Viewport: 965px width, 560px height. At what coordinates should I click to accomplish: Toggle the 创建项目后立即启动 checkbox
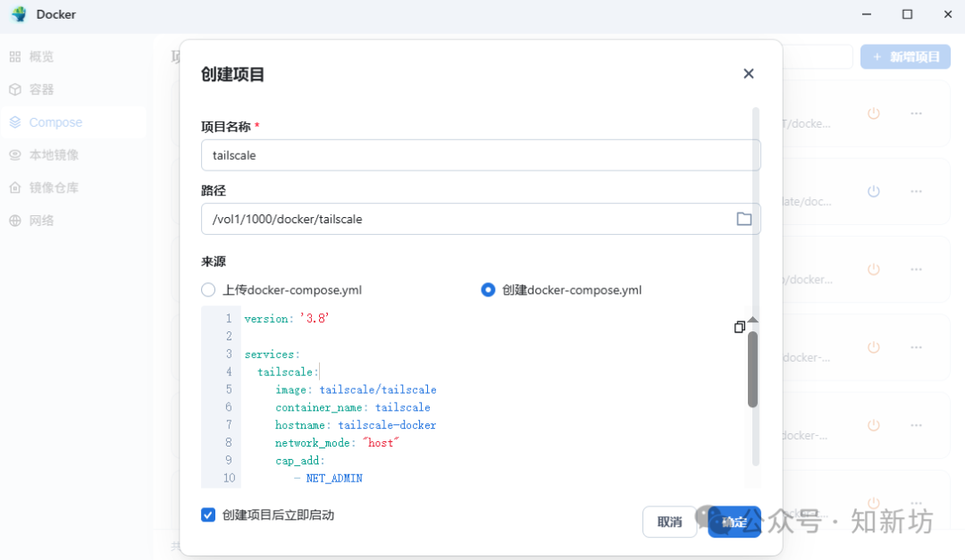(208, 515)
